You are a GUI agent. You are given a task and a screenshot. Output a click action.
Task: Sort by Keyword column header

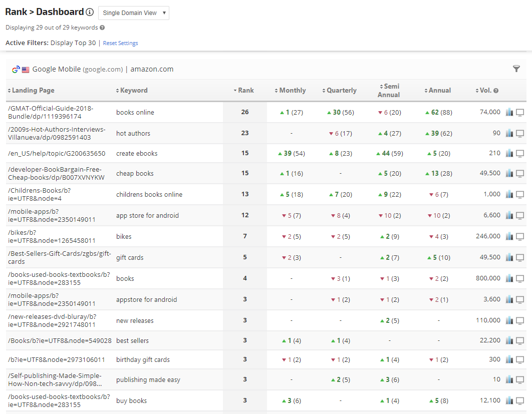click(132, 91)
